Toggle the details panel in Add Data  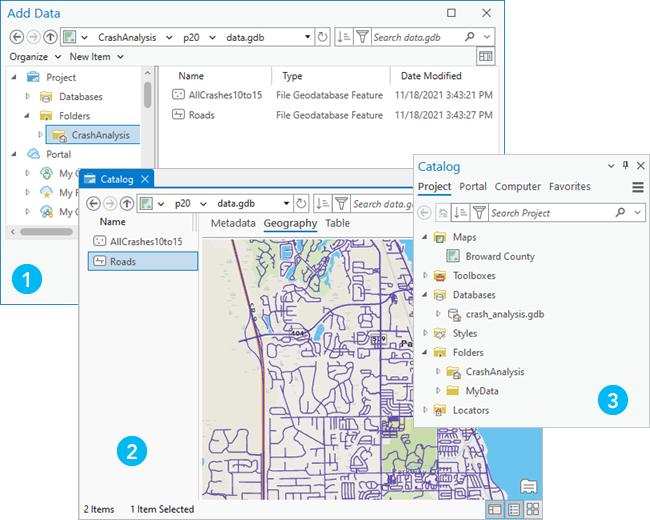486,57
